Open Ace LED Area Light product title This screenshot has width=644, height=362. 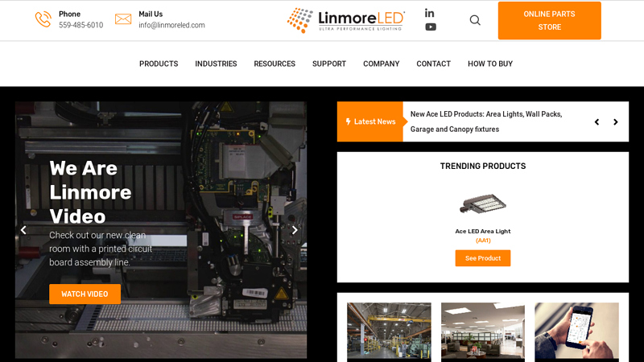483,231
